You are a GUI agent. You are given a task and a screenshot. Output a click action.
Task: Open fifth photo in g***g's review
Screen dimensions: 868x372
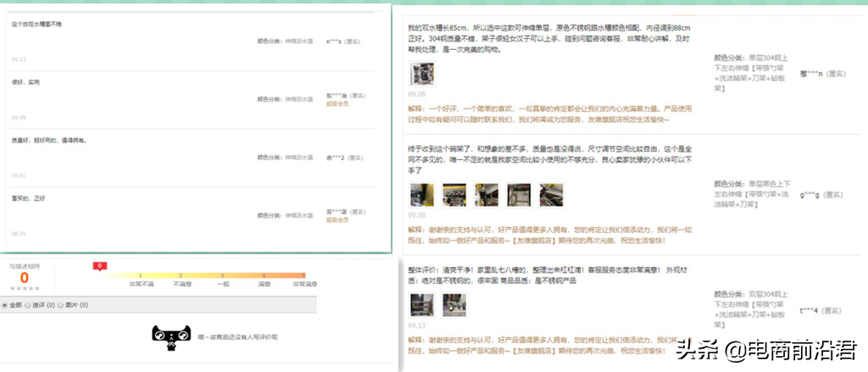point(551,195)
